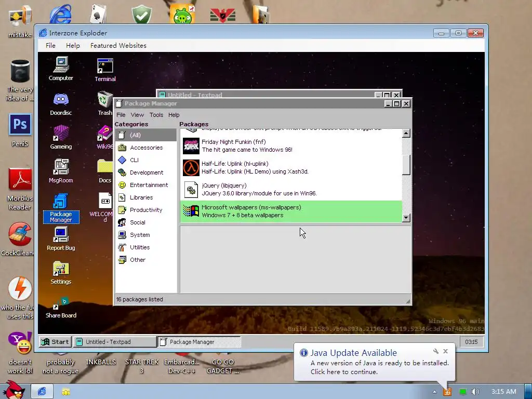
Task: Click the Java Update Available notification
Action: 374,362
